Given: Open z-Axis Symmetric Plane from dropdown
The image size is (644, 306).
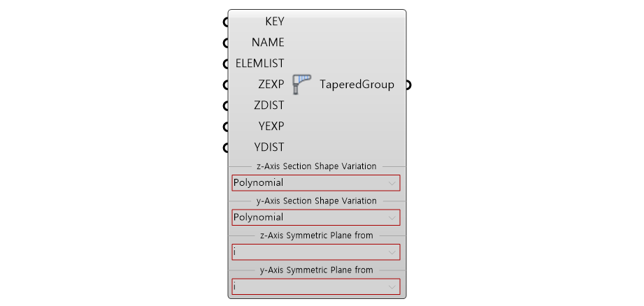Looking at the screenshot, I should 316,252.
